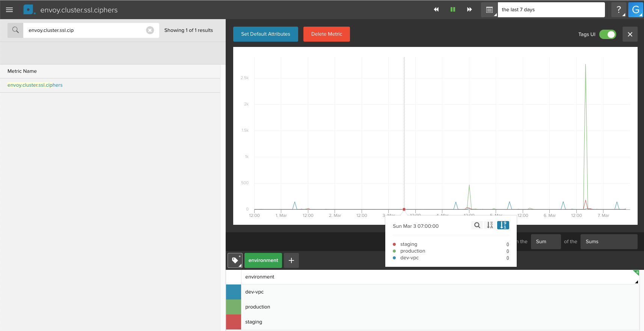Open the hamburger navigation menu

point(9,10)
